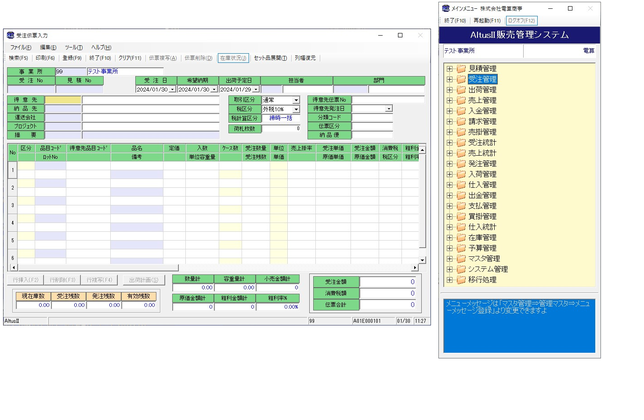The image size is (644, 420).
Task: Click the 請求管理 folder icon
Action: coord(461,121)
